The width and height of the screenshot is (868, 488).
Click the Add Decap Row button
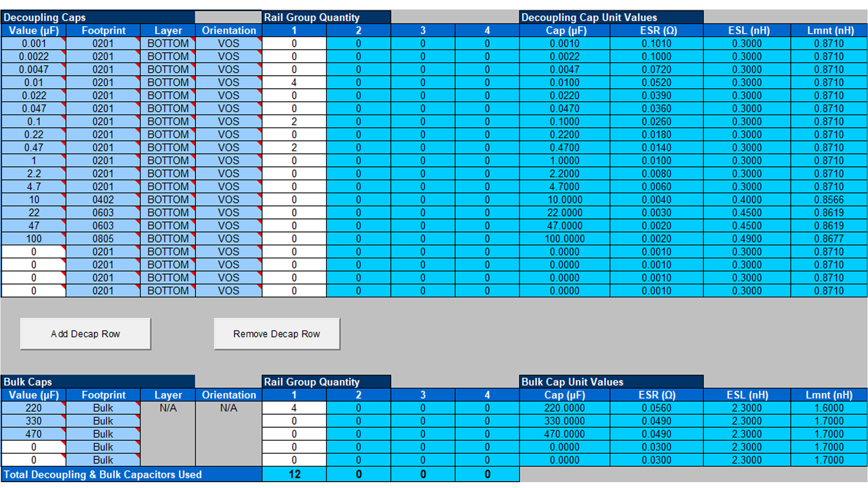pos(85,334)
